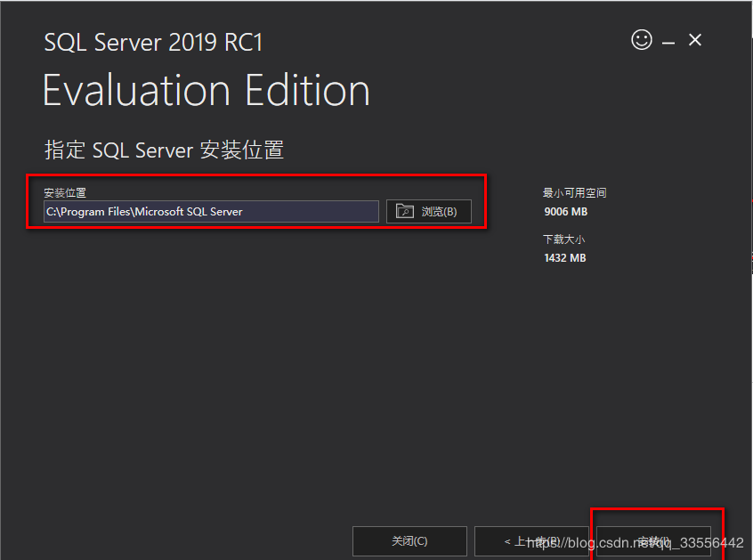
Task: Click the 安装位置 label
Action: 65,192
